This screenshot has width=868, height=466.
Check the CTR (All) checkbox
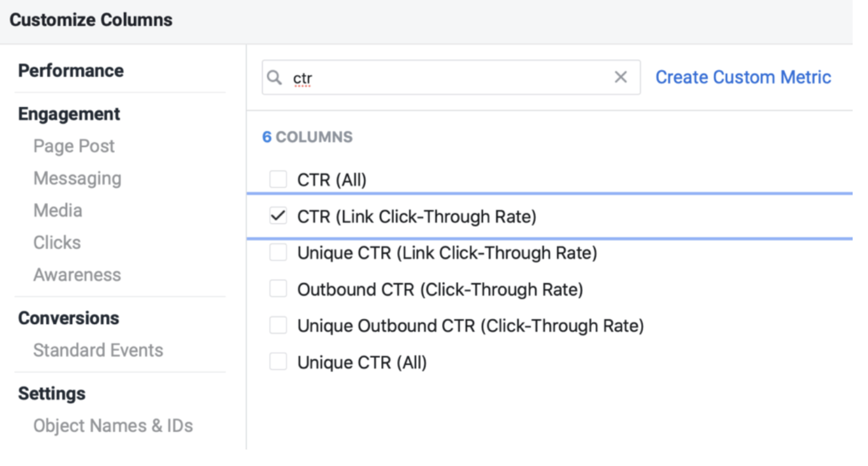[x=277, y=180]
